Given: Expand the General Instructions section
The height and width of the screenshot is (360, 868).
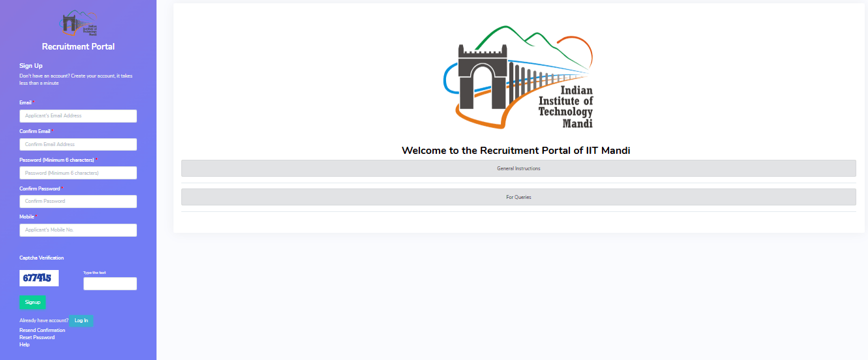Looking at the screenshot, I should tap(518, 168).
